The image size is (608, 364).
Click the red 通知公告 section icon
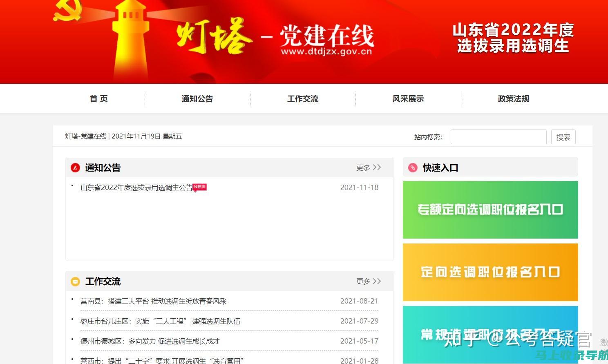pos(75,168)
